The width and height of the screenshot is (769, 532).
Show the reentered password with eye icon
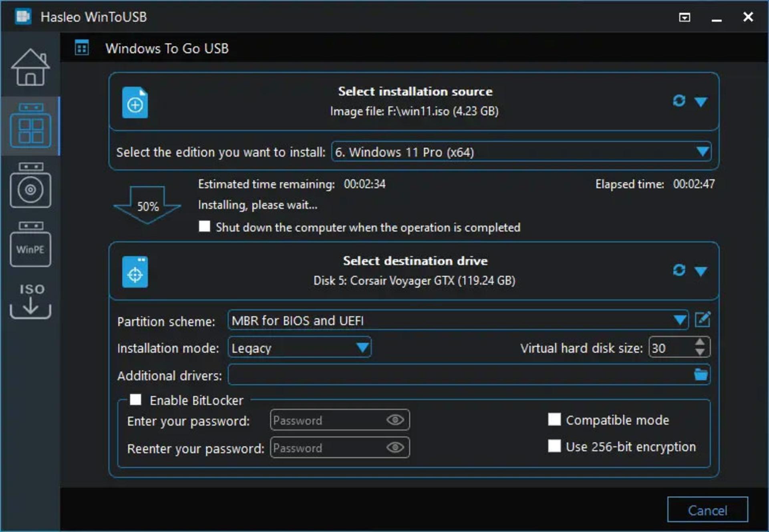(395, 448)
